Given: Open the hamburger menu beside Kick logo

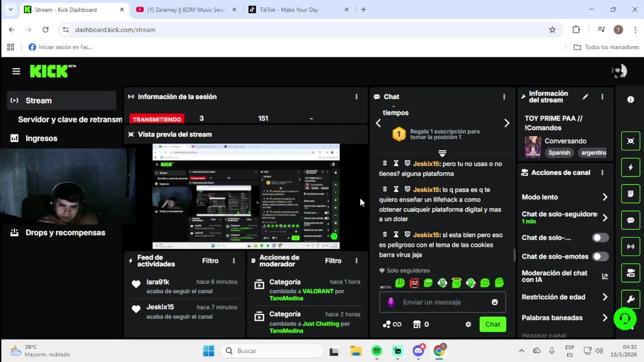Looking at the screenshot, I should tap(16, 71).
